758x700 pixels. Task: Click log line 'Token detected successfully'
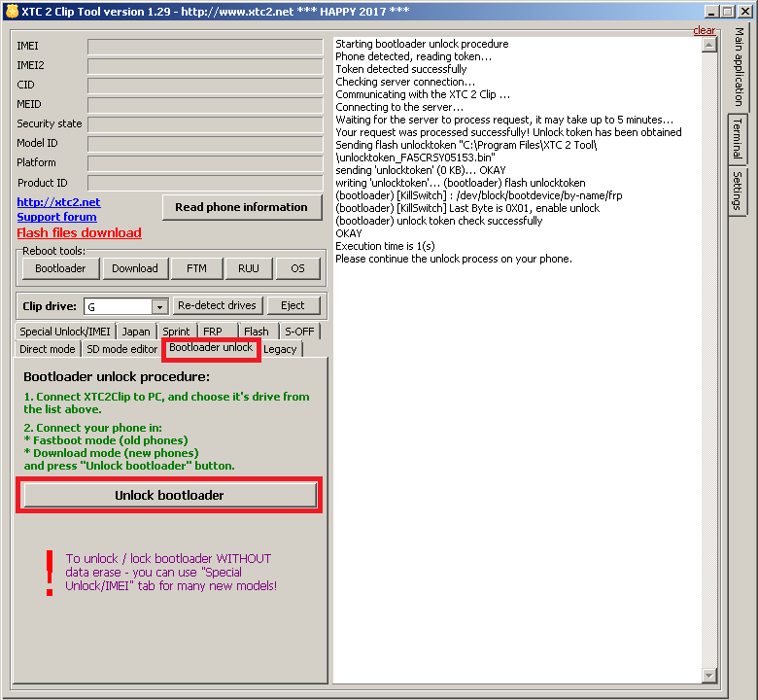coord(401,69)
